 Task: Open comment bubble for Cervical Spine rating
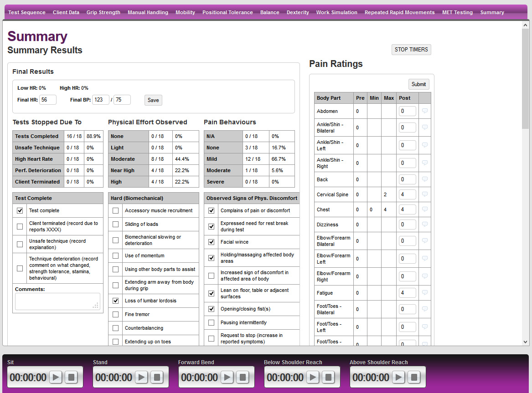point(424,194)
